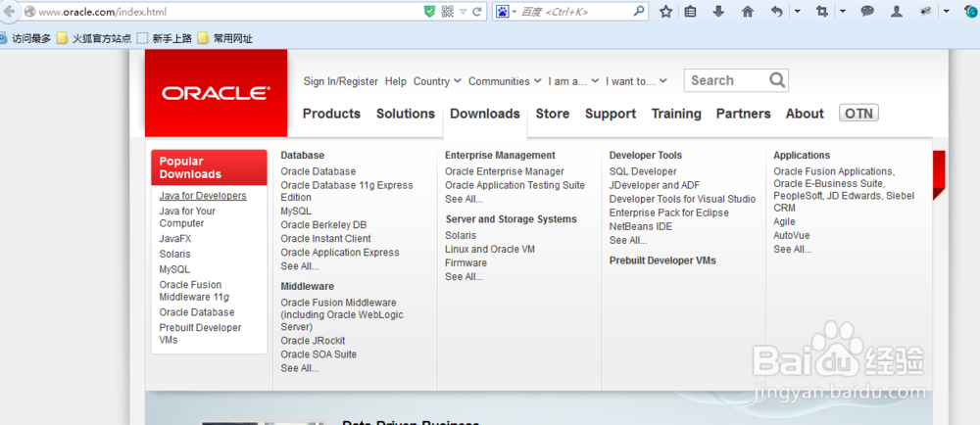The width and height of the screenshot is (980, 425).
Task: Click the Baidu paw search engine icon
Action: point(503,11)
